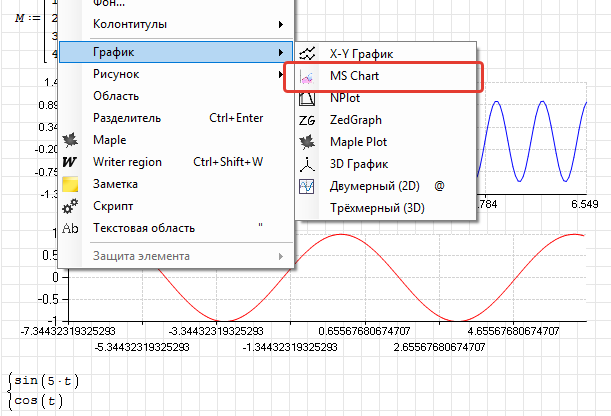Select the sin(5·t) expression on the worksheet

pos(46,380)
